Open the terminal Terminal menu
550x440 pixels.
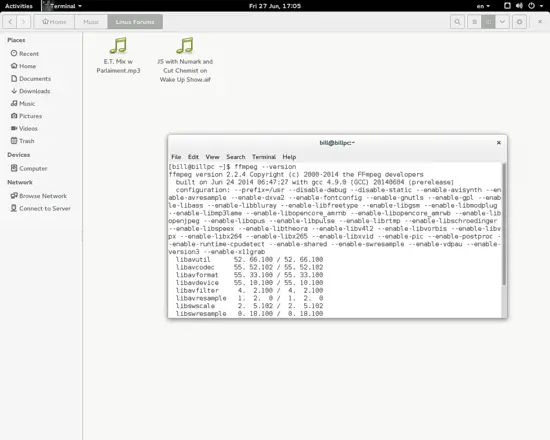[264, 157]
